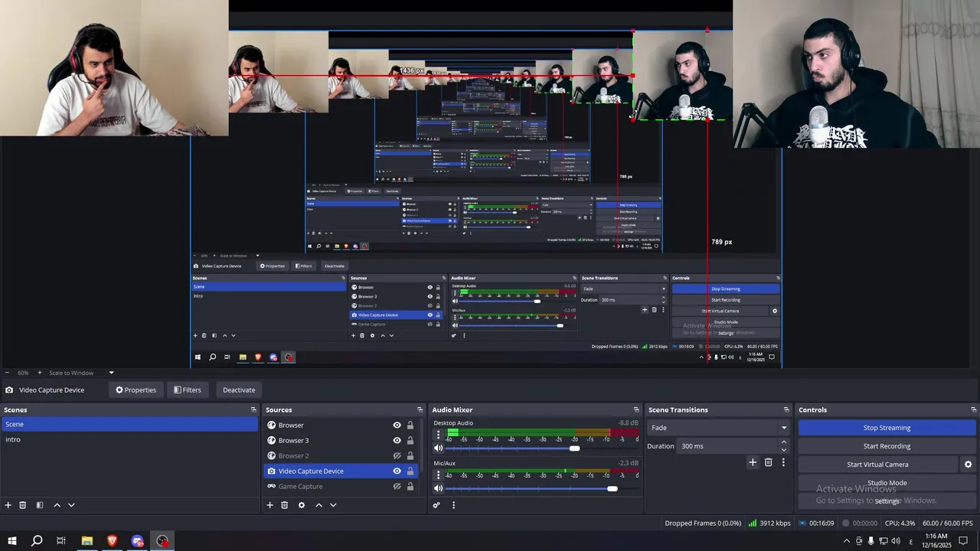980x551 pixels.
Task: Open Desktop Audio options three-dot menu
Action: [x=438, y=435]
